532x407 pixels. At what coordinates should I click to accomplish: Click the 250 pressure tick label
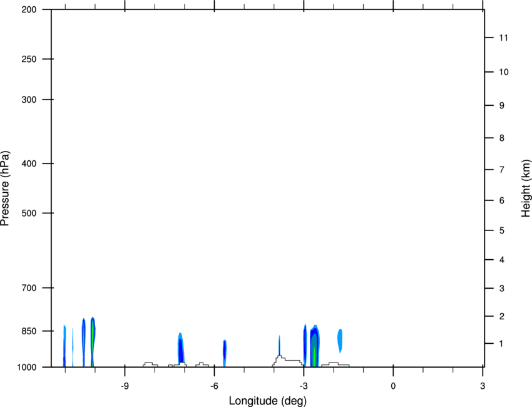[x=29, y=59]
